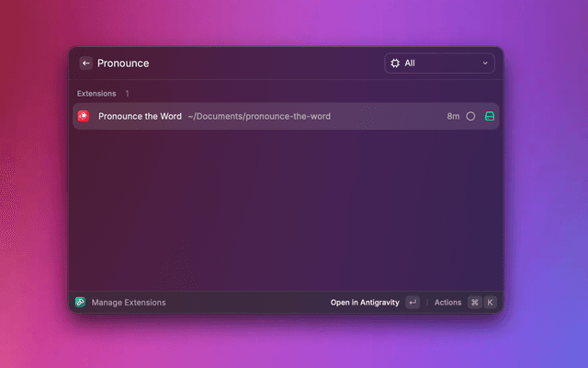588x368 pixels.
Task: Click the Manage Extensions label
Action: (x=129, y=302)
